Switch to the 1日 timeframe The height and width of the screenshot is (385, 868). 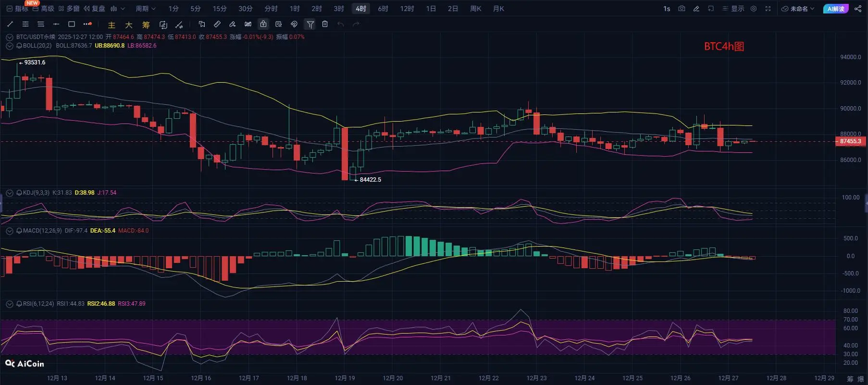pyautogui.click(x=431, y=9)
